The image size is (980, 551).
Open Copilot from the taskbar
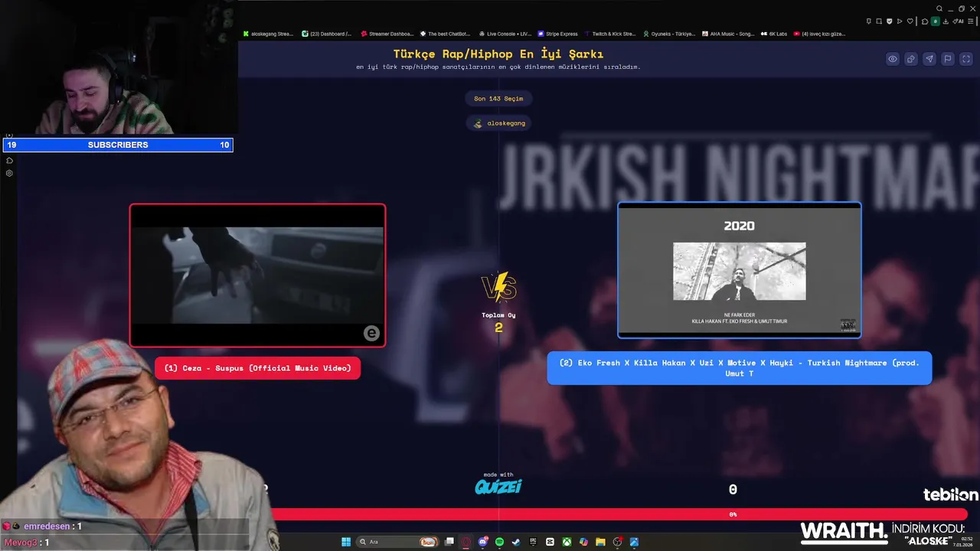tap(583, 542)
